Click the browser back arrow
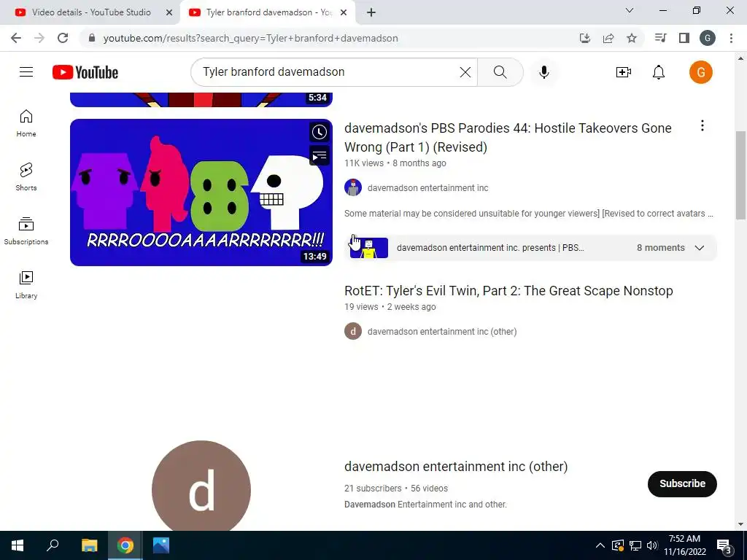Viewport: 747px width, 560px height. pyautogui.click(x=16, y=38)
